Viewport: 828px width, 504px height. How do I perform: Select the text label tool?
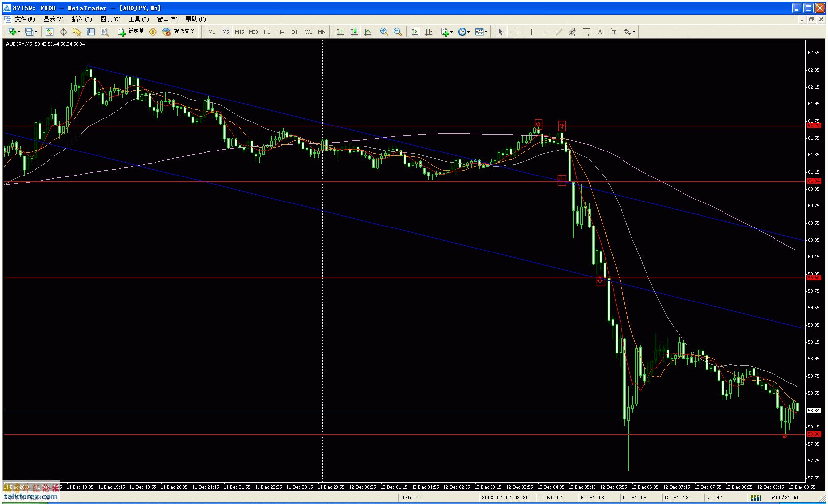tap(614, 32)
